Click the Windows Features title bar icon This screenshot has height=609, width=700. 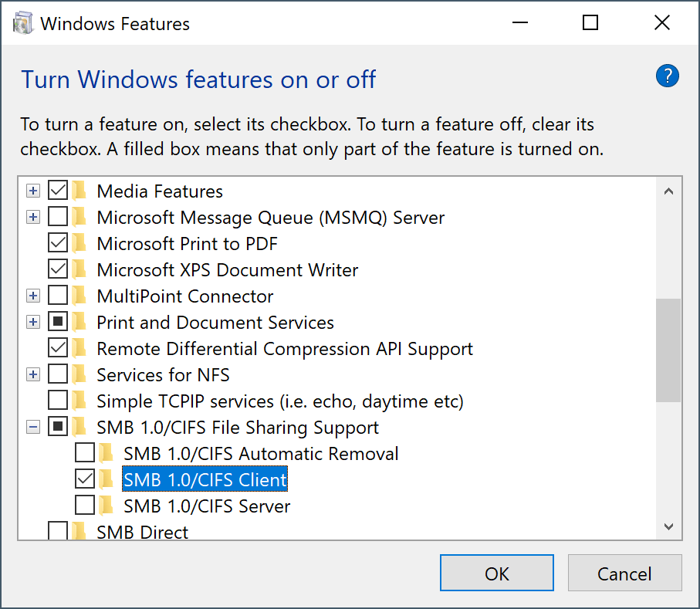(x=23, y=23)
